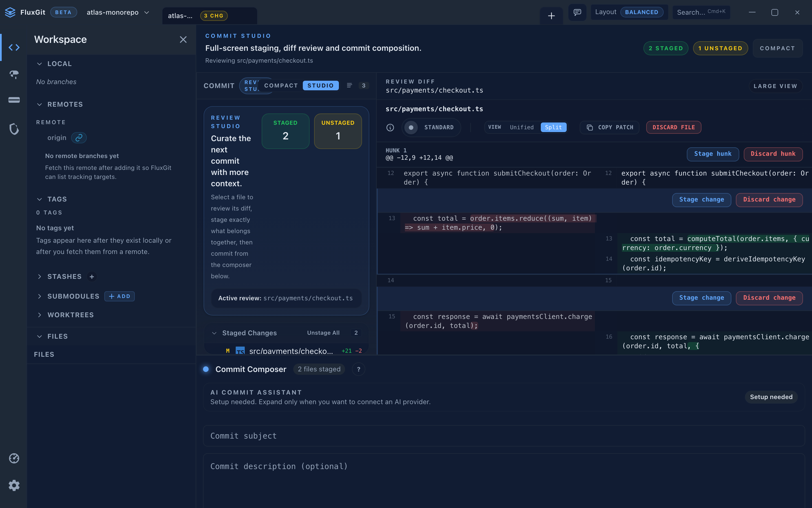Screen dimensions: 812x508
Task: Open the dashboard gauge sidebar icon
Action: click(x=14, y=458)
